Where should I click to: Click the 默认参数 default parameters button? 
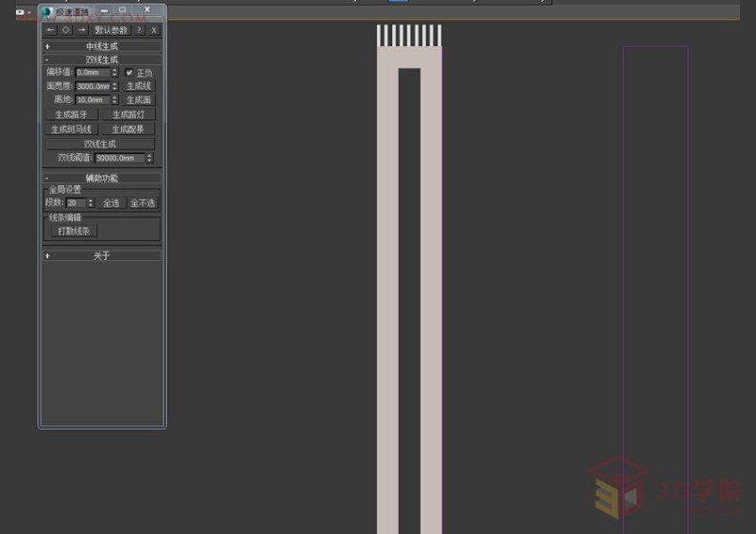click(x=112, y=30)
